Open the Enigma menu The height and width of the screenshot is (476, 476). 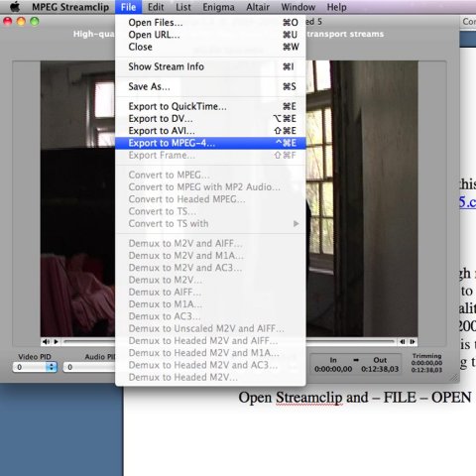[x=218, y=7]
